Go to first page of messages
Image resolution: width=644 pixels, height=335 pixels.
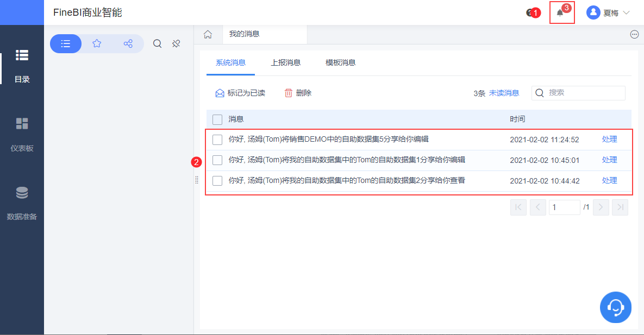[518, 207]
